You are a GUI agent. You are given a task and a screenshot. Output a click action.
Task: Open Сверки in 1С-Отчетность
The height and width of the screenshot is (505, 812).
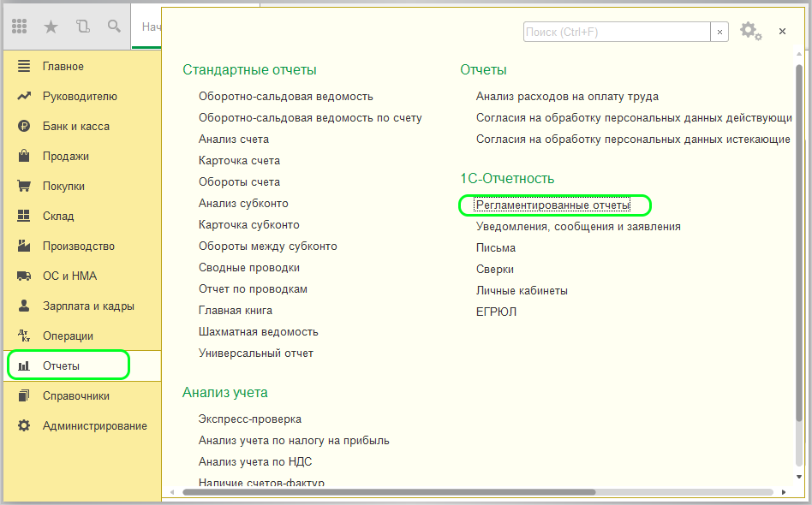coord(494,270)
